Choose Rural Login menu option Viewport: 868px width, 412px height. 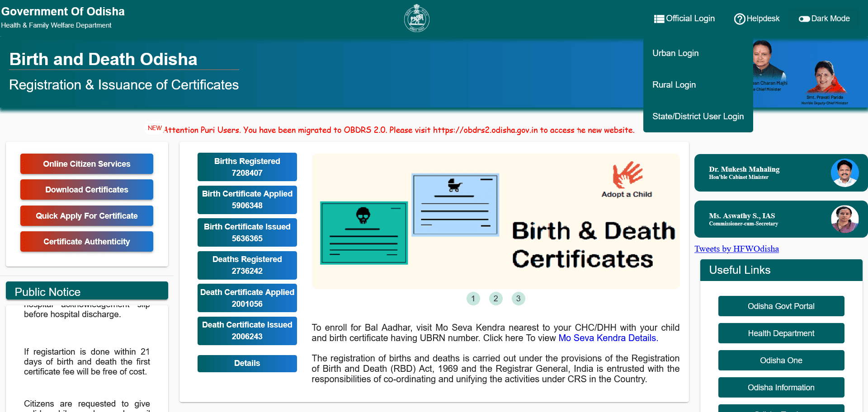674,85
